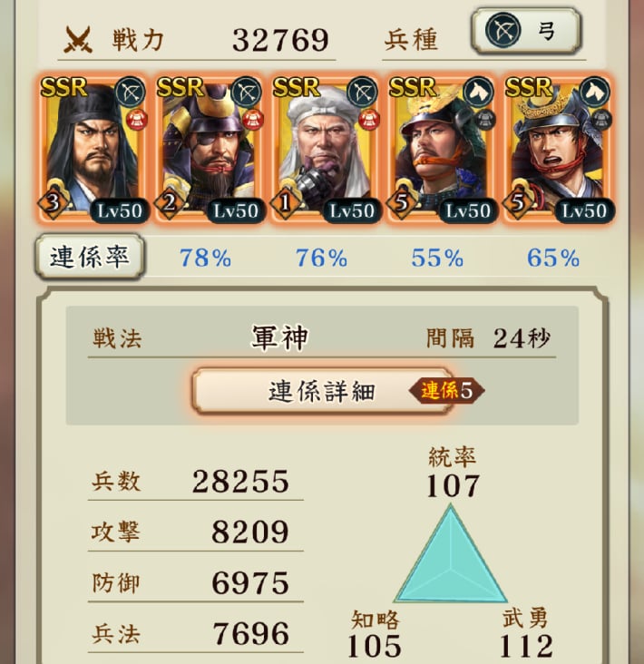
Task: Select the eyepatch general's SSR card
Action: (x=209, y=149)
